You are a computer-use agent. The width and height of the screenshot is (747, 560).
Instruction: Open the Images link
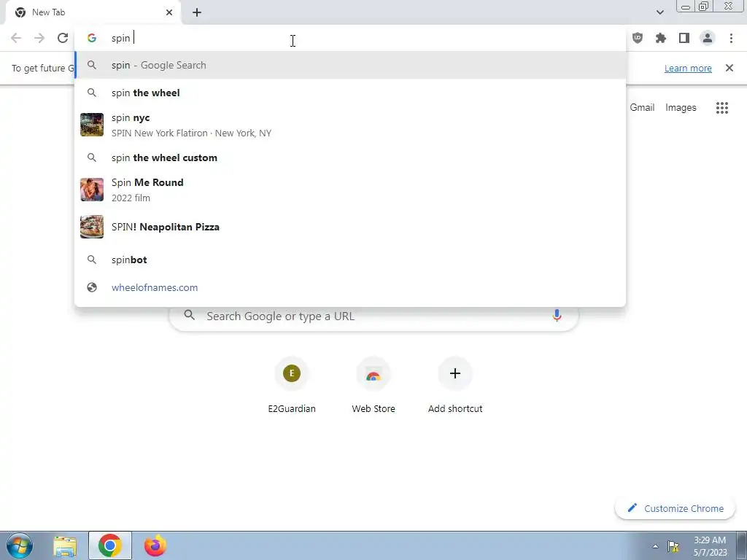(x=681, y=108)
